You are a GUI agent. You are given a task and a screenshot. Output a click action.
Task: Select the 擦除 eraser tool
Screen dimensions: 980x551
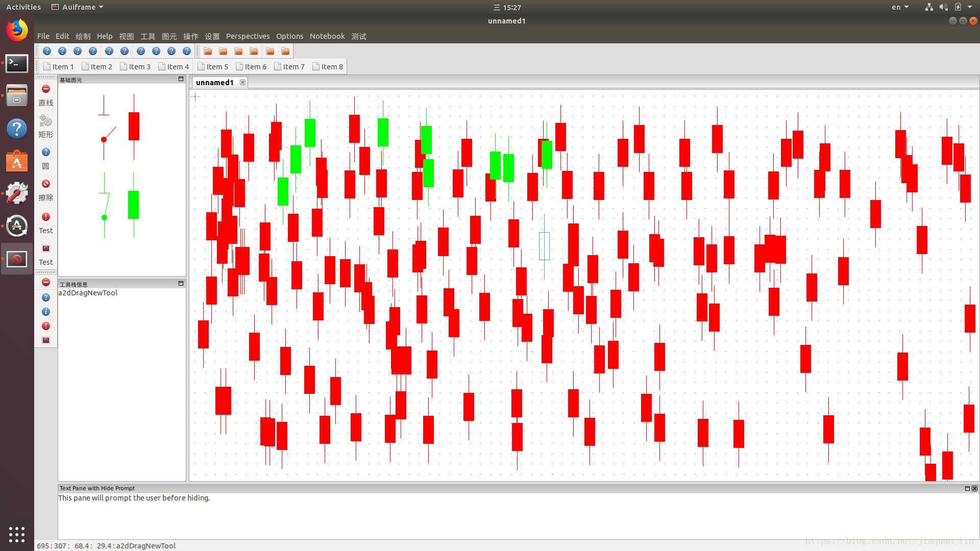[x=45, y=190]
